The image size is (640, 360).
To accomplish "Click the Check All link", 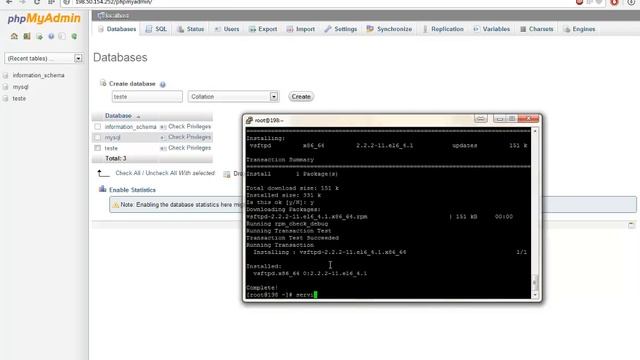I will pos(128,173).
